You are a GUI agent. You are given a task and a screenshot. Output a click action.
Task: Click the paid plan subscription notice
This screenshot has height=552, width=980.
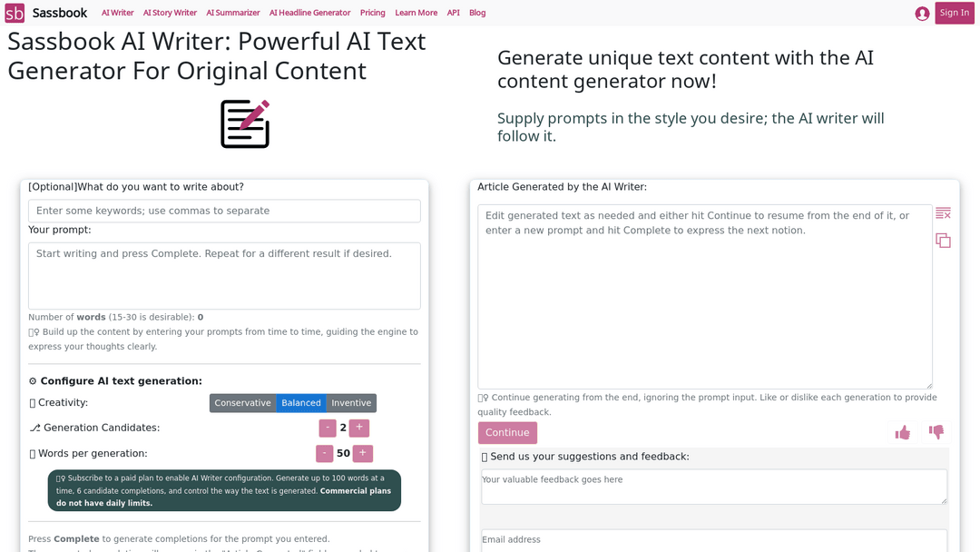click(x=224, y=491)
